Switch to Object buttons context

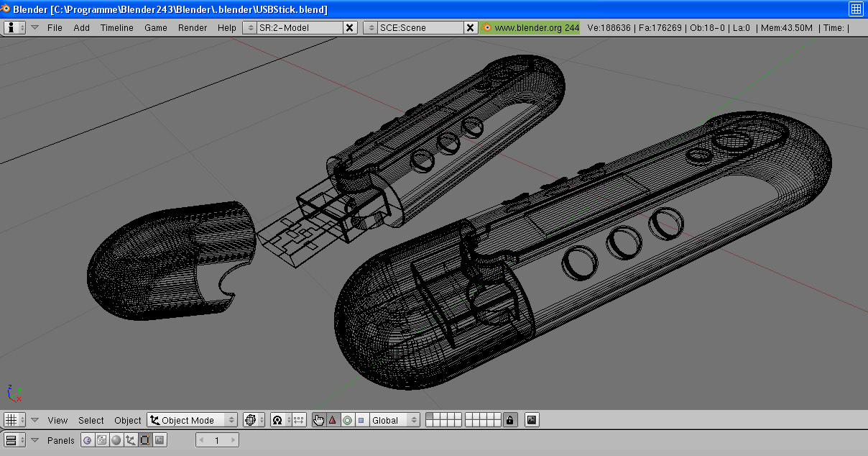pyautogui.click(x=130, y=440)
